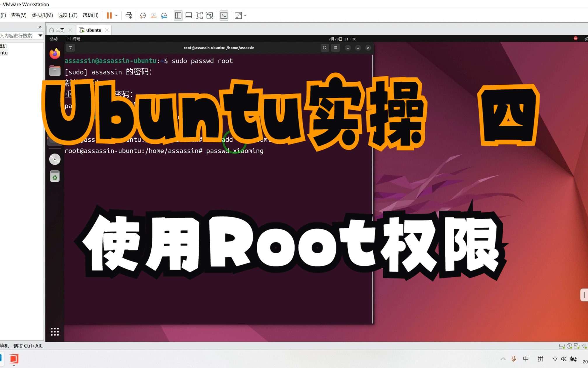Toggle the 中 input language indicator
The height and width of the screenshot is (368, 588).
526,359
